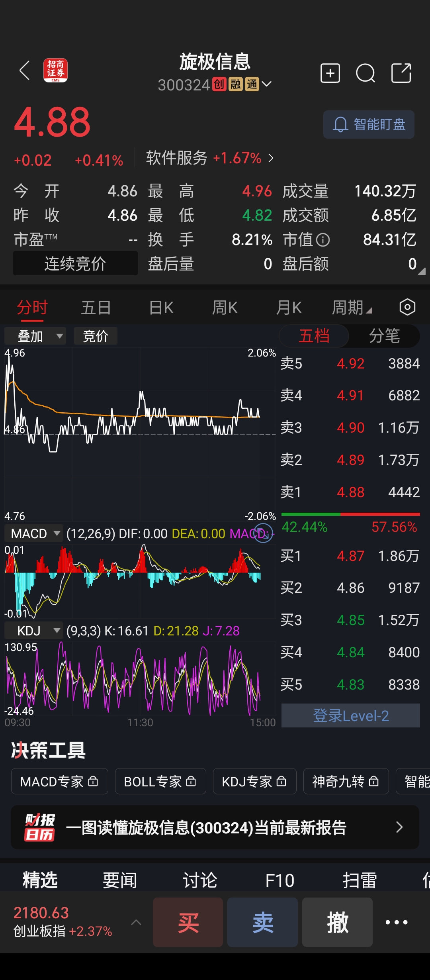
Task: Open the 扫雷 tab
Action: (x=360, y=880)
